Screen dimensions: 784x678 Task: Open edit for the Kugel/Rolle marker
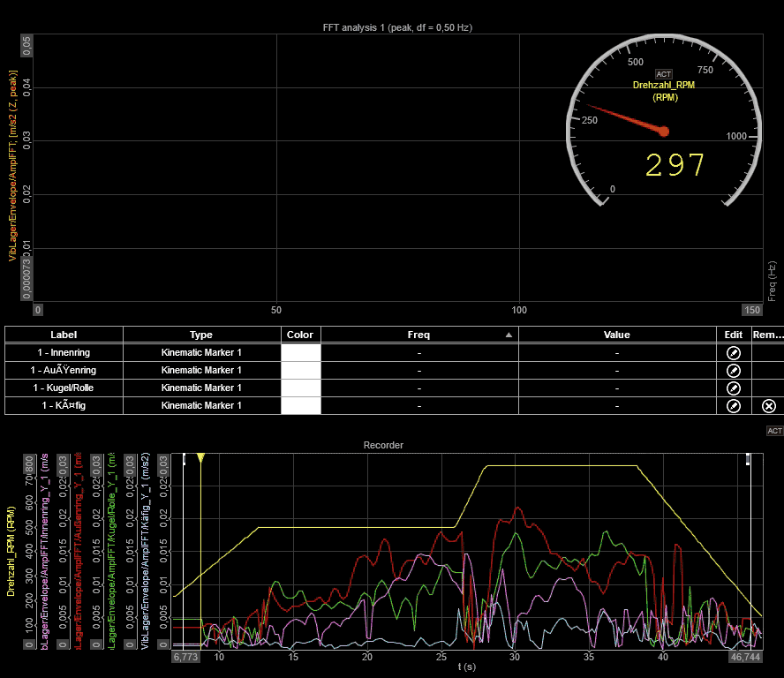pos(733,388)
